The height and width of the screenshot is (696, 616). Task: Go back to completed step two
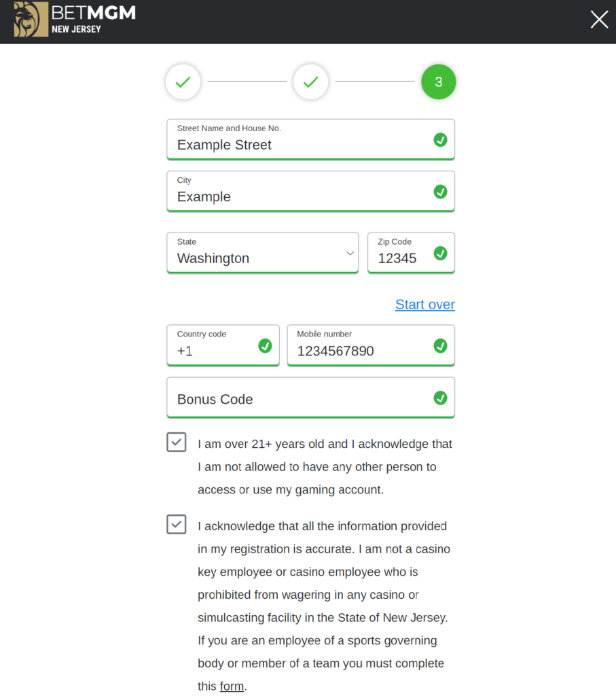tap(310, 82)
